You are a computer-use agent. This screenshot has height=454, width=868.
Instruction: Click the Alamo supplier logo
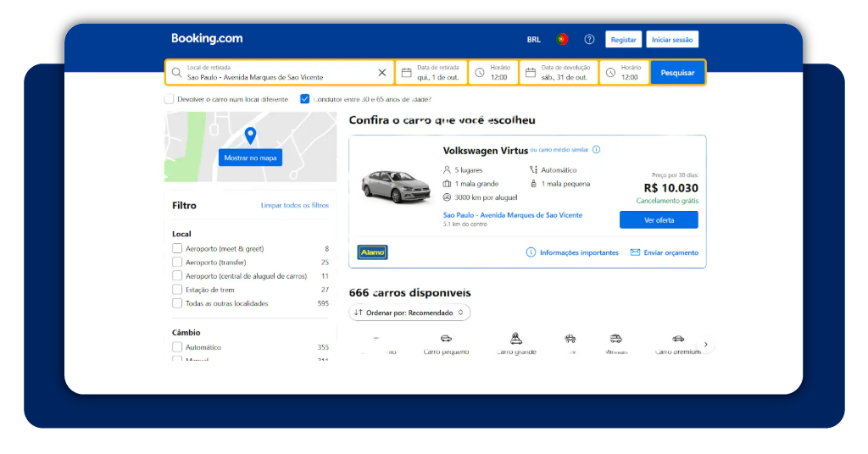coord(373,252)
